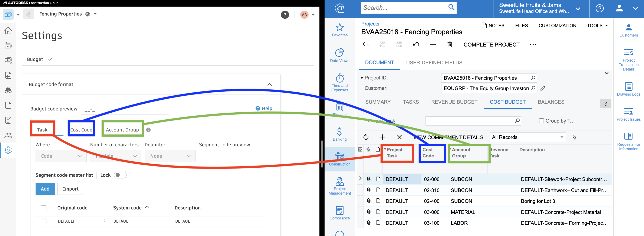Click the Import button

tap(70, 189)
